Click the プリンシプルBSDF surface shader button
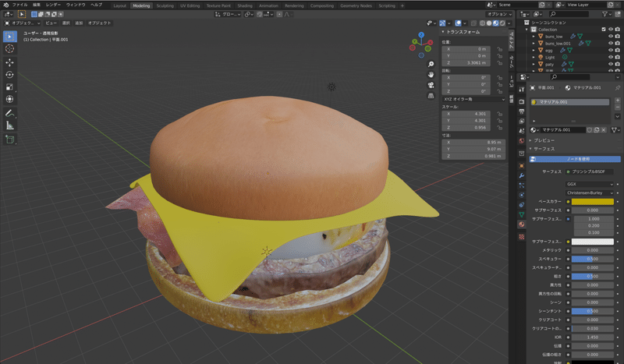 (x=590, y=171)
